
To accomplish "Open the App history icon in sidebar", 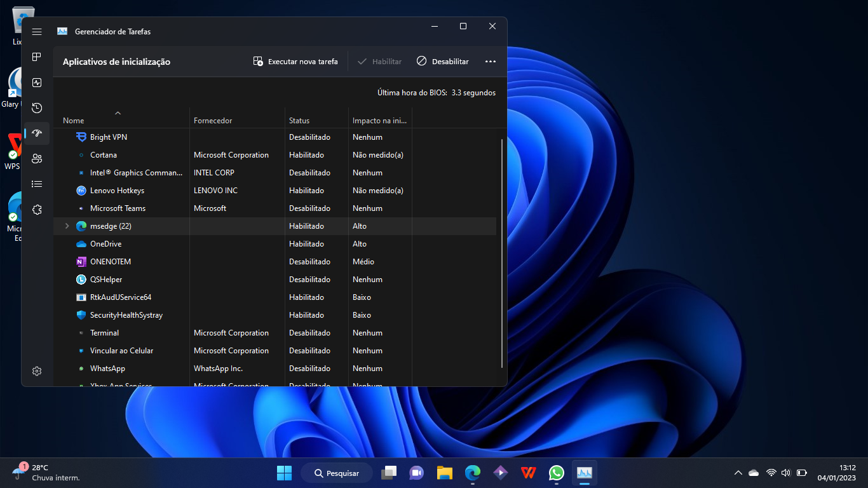I will 37,108.
